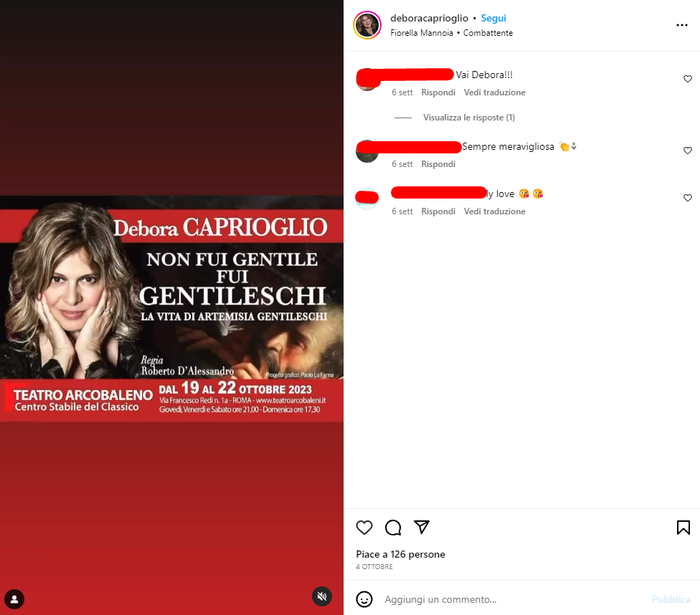Expand 'Visualizza le risposte (1)'
Screen dimensions: 700x615
tap(469, 118)
